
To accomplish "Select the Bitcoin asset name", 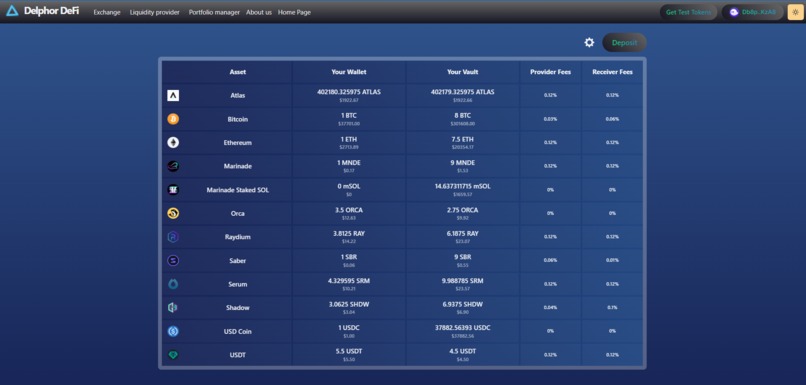I will [x=237, y=119].
